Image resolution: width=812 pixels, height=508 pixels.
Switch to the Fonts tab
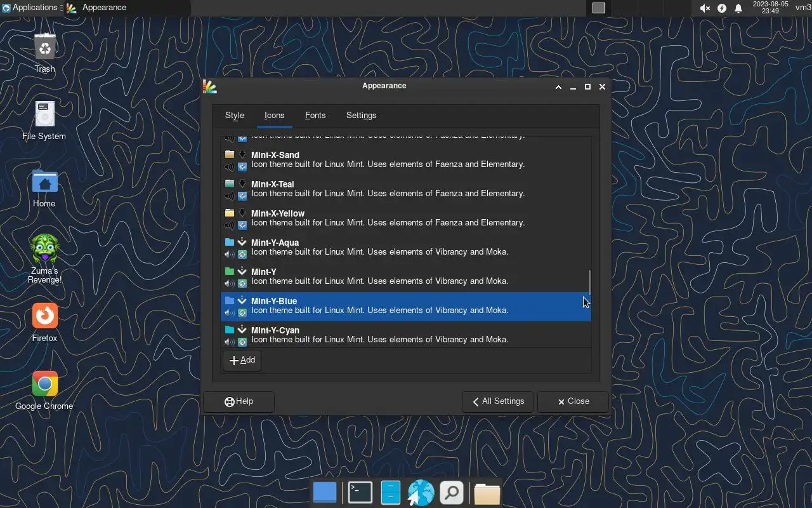pos(315,116)
